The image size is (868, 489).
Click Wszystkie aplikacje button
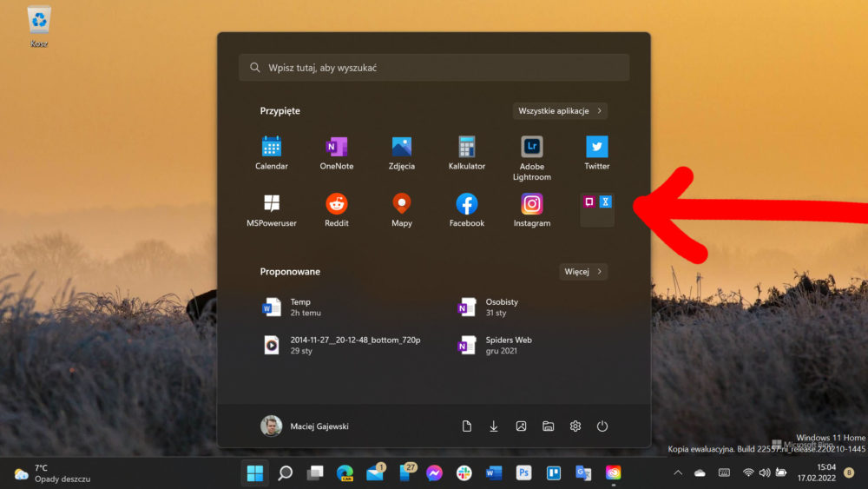point(560,111)
